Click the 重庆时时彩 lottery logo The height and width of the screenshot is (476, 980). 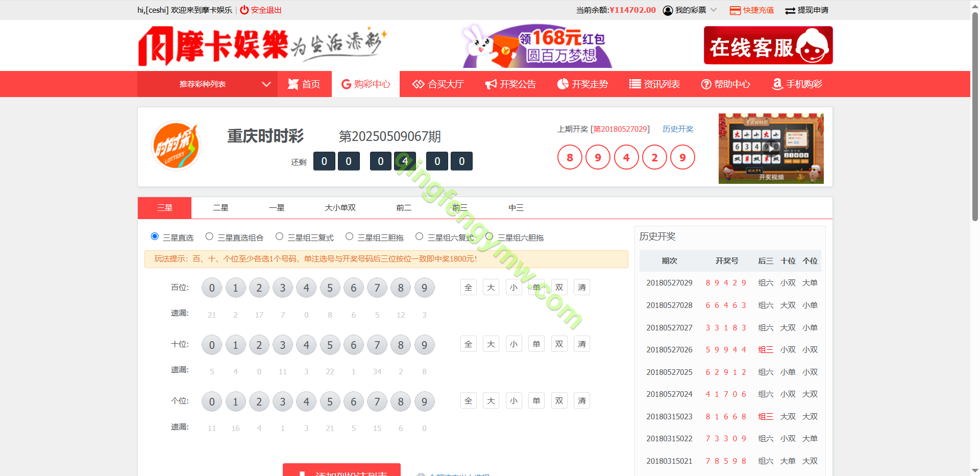coord(176,146)
